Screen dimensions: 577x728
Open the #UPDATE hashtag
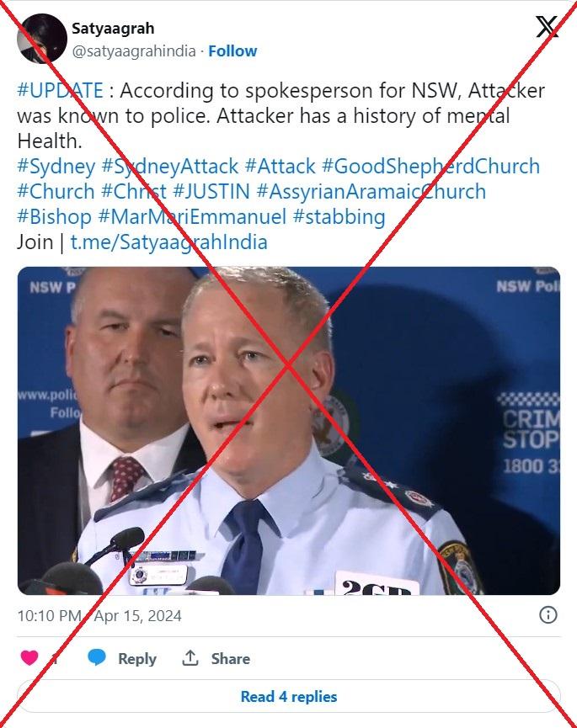coord(61,90)
